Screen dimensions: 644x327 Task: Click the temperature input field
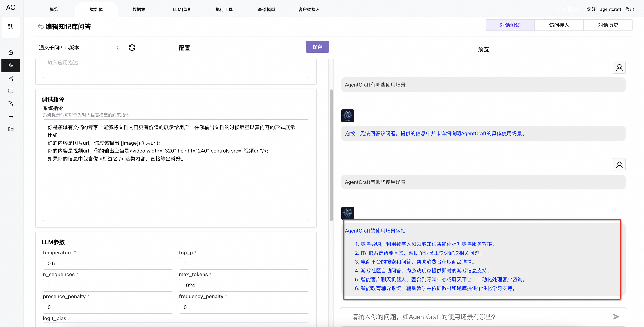click(108, 263)
